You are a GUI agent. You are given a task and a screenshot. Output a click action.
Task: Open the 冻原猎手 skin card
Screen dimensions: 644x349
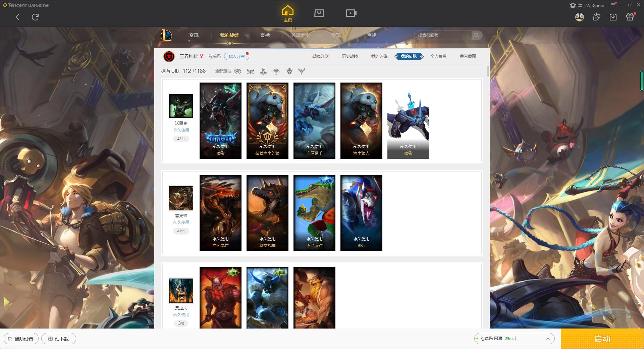[x=314, y=120]
